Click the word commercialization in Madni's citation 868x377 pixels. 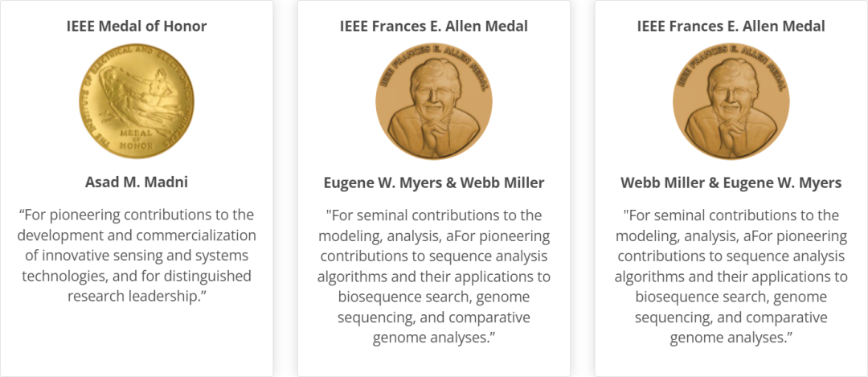pos(202,236)
